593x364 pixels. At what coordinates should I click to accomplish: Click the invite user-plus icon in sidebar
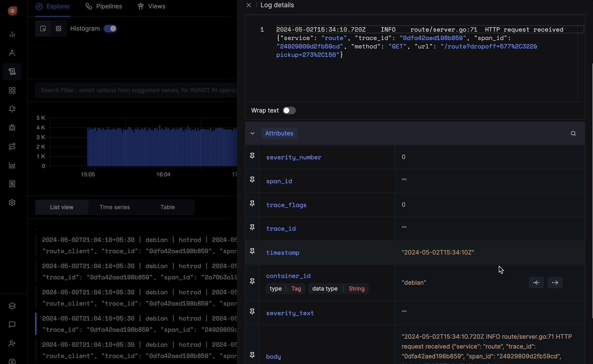coord(12,343)
